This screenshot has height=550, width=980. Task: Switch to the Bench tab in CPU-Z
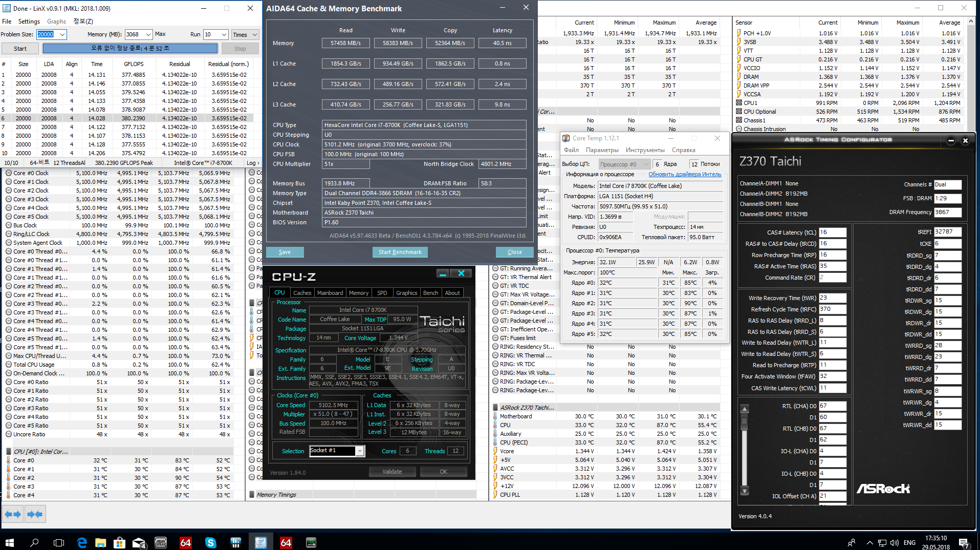pyautogui.click(x=430, y=293)
